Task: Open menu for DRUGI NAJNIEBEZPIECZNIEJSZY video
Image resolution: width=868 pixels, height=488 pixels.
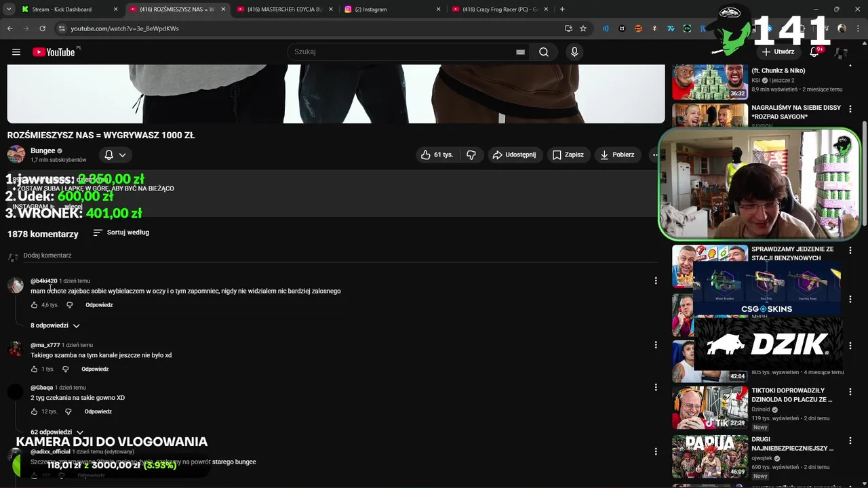Action: click(x=850, y=440)
